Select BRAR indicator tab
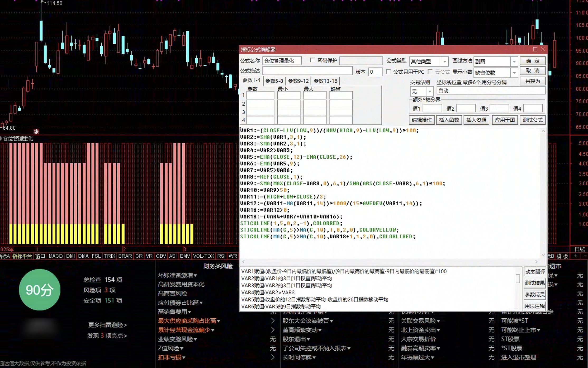Image resolution: width=588 pixels, height=368 pixels. point(125,256)
